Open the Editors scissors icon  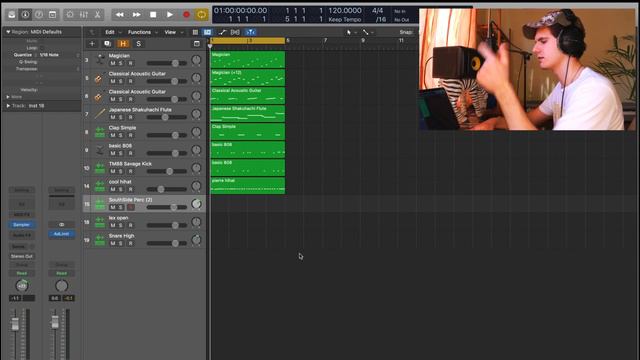pyautogui.click(x=98, y=15)
